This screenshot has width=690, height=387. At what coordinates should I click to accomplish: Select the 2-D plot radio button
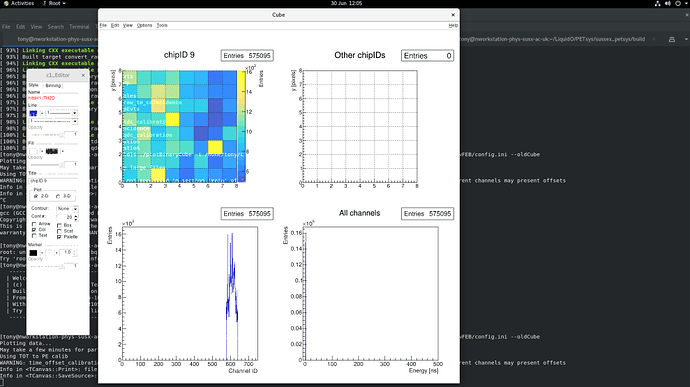[36, 196]
